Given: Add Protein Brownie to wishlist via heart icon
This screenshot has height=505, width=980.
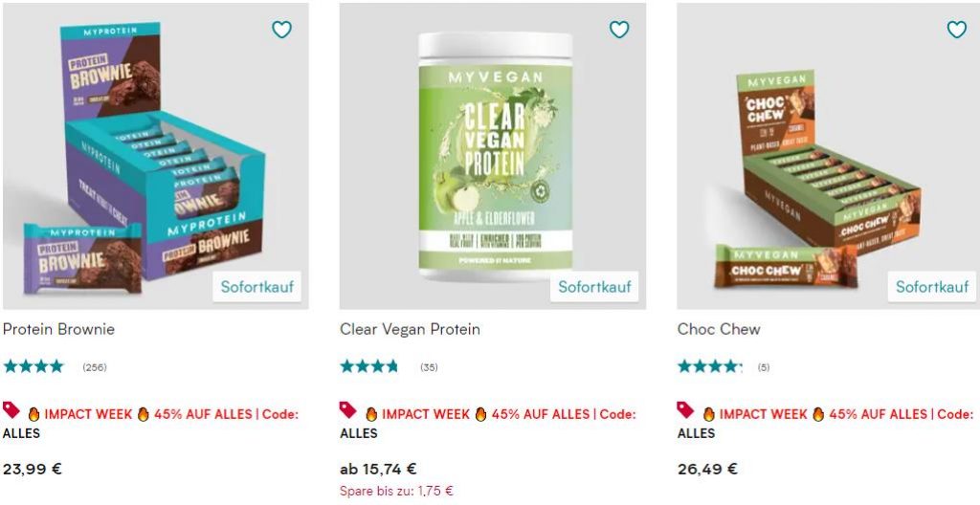Looking at the screenshot, I should (282, 29).
